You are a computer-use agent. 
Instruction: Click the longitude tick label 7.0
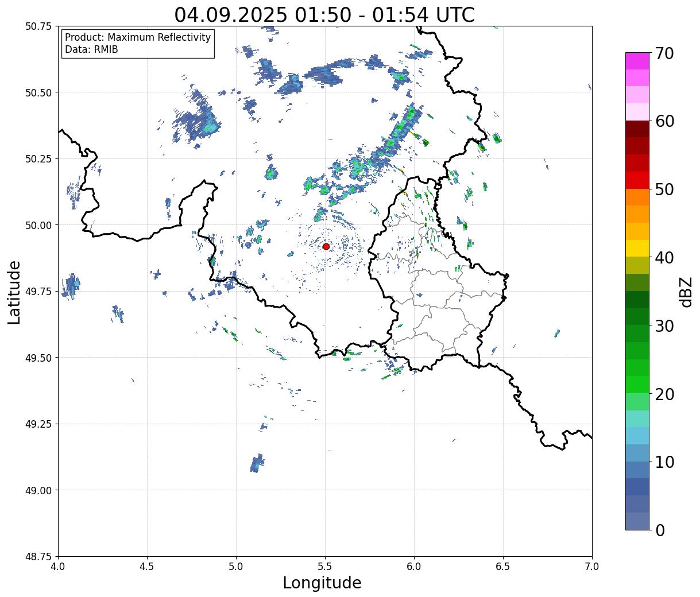tap(592, 566)
